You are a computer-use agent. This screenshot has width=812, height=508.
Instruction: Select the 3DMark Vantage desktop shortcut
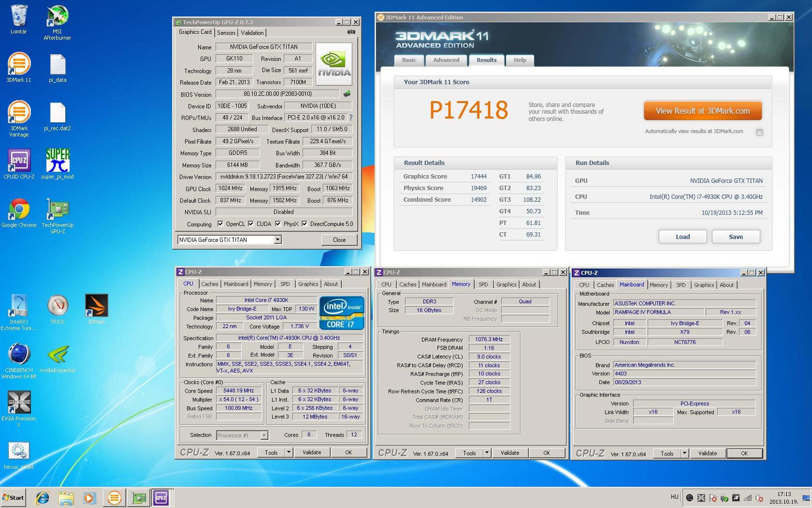point(19,119)
